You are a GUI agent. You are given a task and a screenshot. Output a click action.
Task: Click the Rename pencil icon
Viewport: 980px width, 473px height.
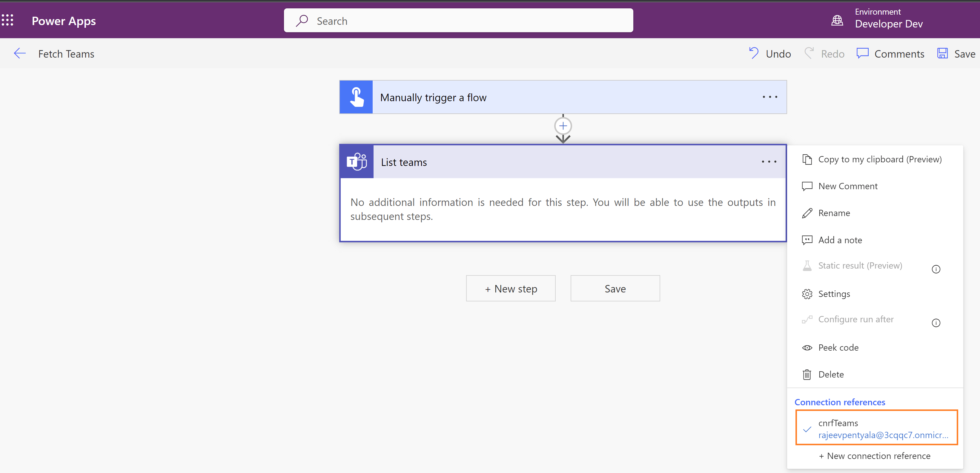pyautogui.click(x=807, y=213)
